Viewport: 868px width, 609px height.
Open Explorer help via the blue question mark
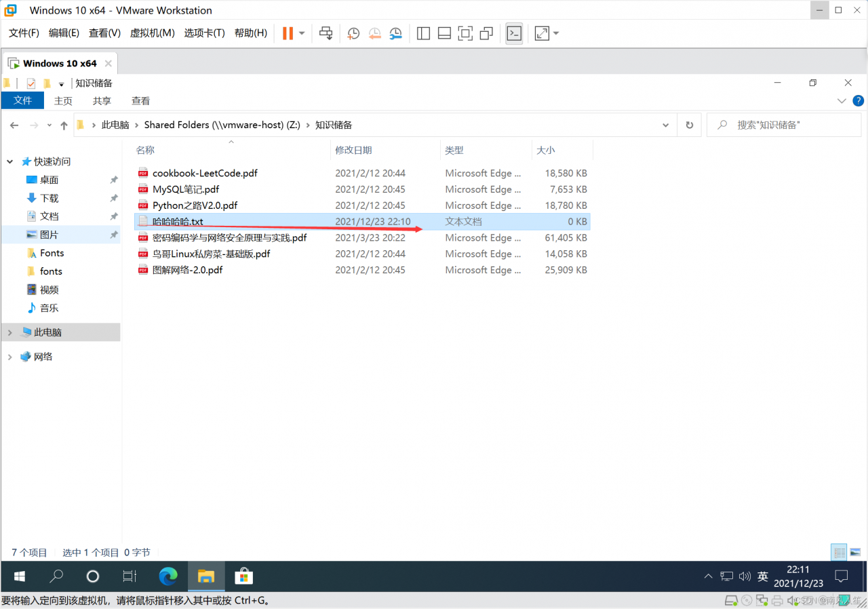click(x=858, y=100)
